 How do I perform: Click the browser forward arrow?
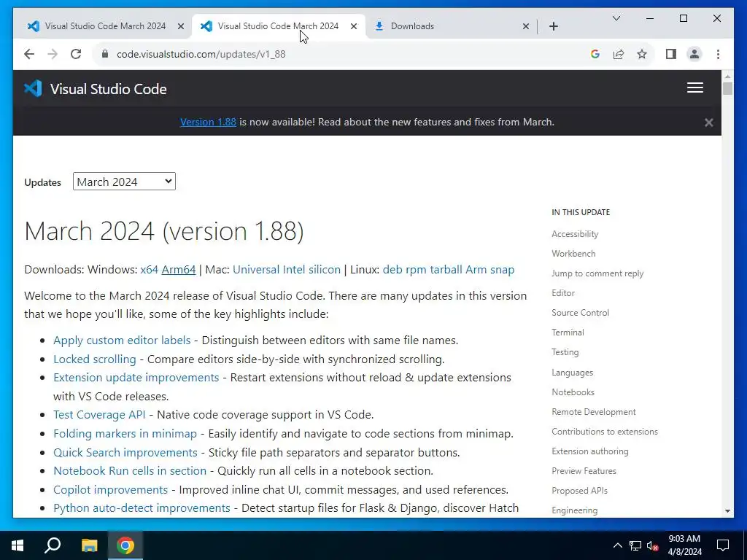point(53,54)
